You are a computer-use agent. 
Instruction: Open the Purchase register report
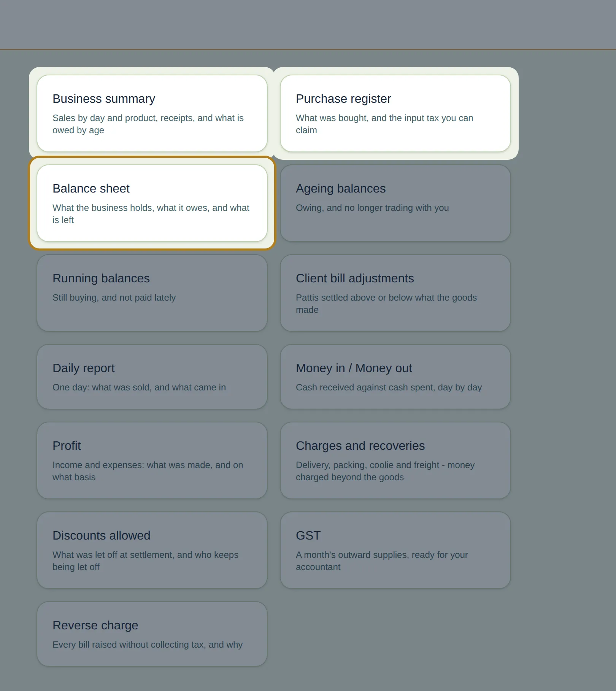pos(395,113)
